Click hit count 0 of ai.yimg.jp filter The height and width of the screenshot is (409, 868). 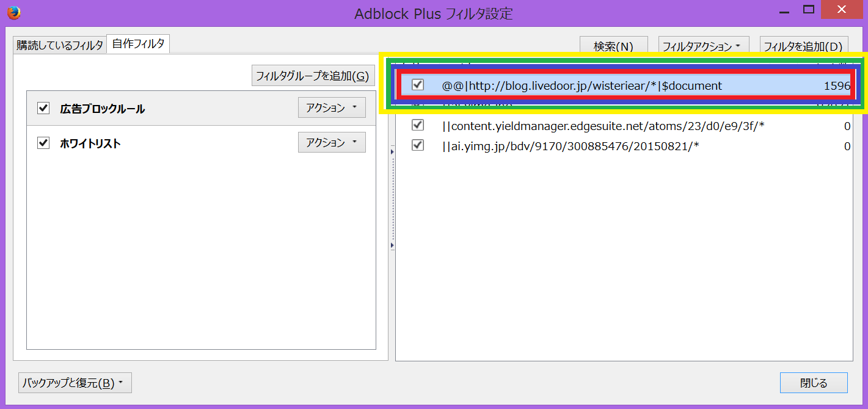click(847, 147)
